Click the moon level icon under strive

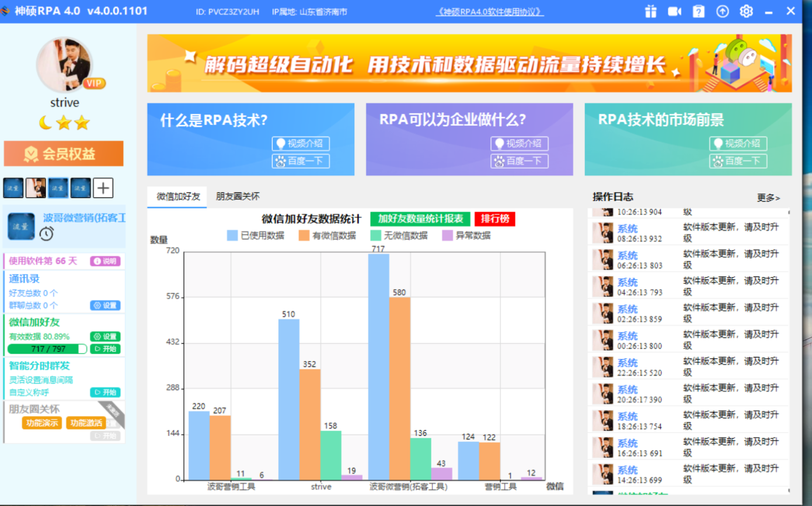tap(46, 123)
